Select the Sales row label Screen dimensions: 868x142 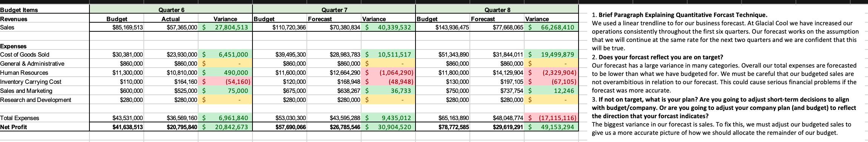click(45, 27)
